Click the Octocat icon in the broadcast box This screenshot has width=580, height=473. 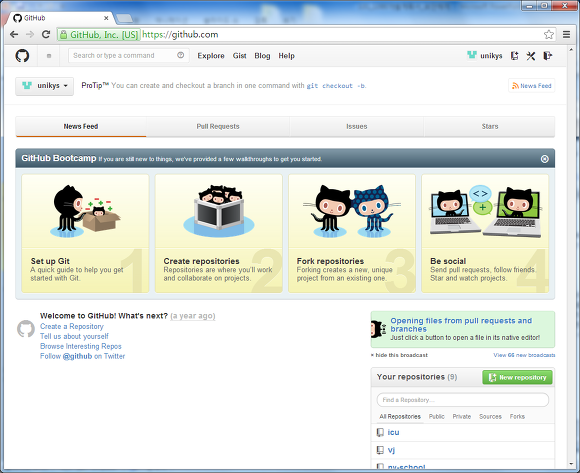point(378,329)
